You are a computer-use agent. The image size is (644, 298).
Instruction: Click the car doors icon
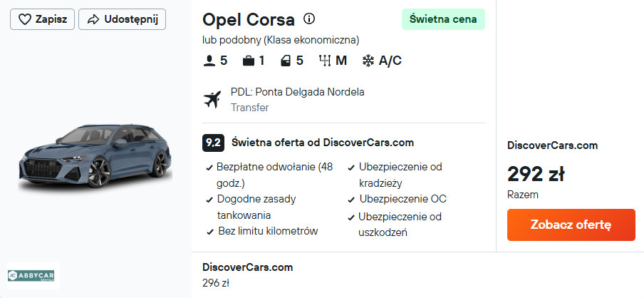tap(286, 61)
